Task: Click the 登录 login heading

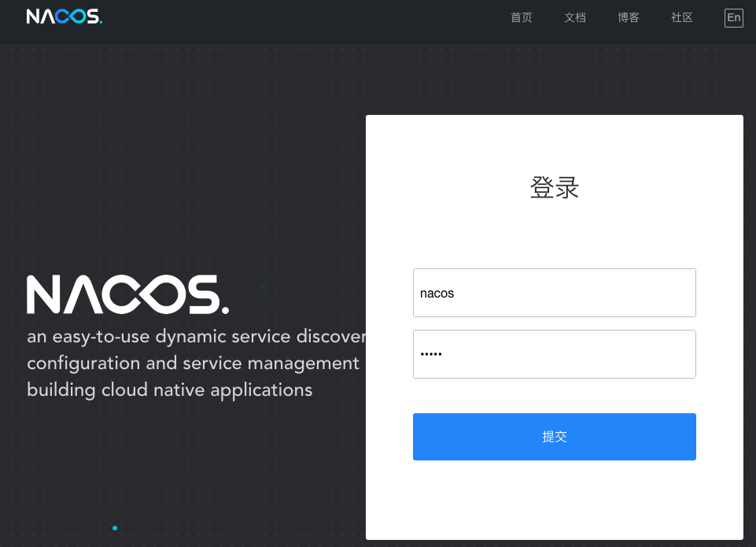Action: 554,188
